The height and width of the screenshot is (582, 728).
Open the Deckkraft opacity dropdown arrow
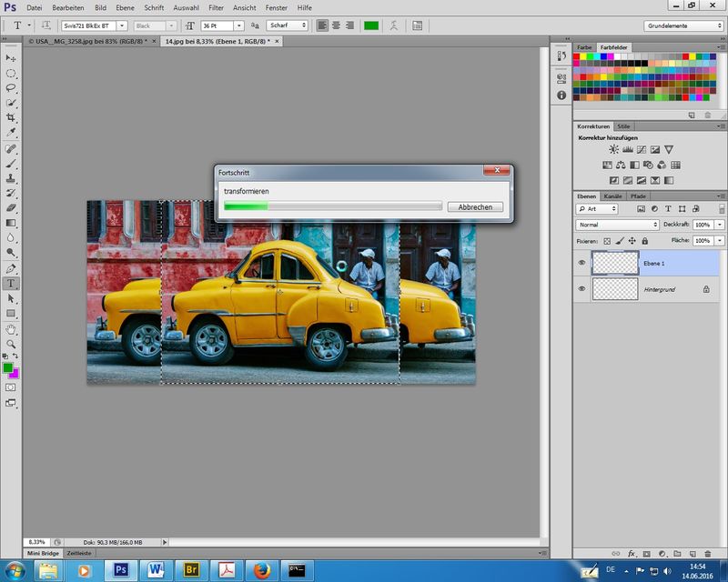pos(721,225)
